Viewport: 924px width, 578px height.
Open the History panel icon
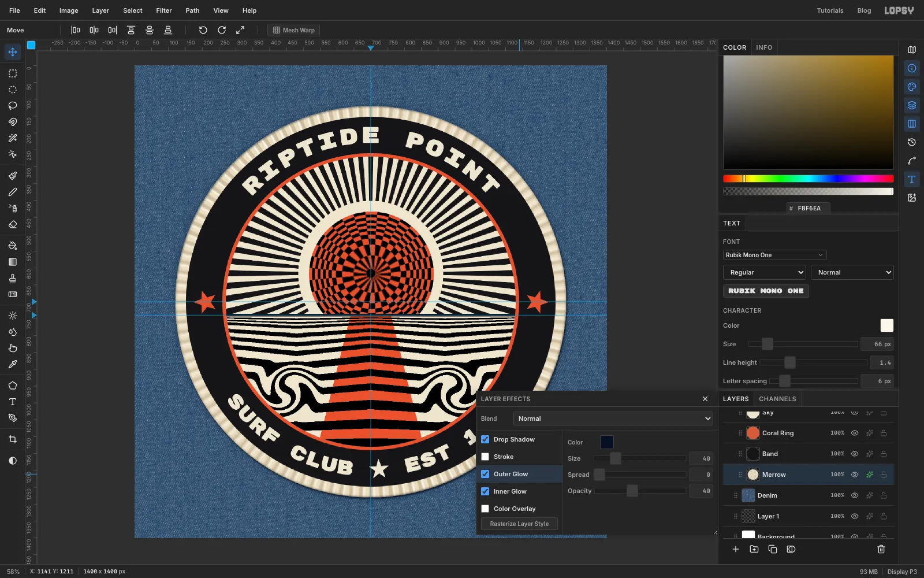(912, 142)
